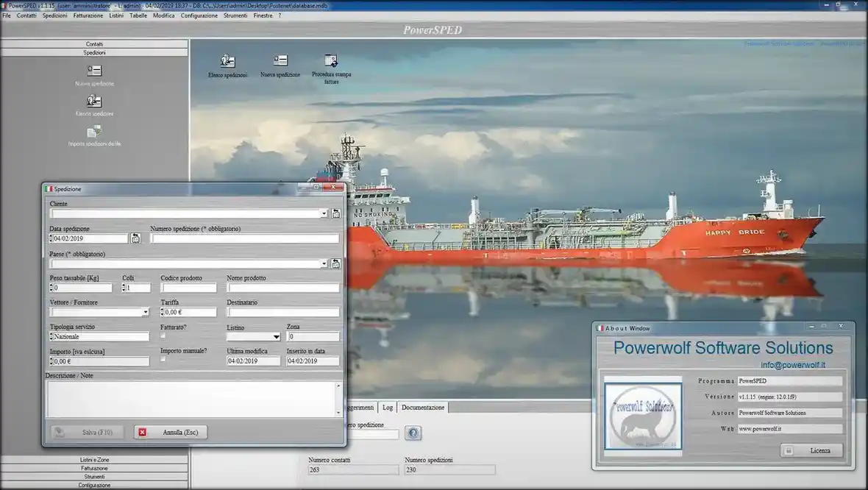Expand the Cliente dropdown list

tap(324, 213)
